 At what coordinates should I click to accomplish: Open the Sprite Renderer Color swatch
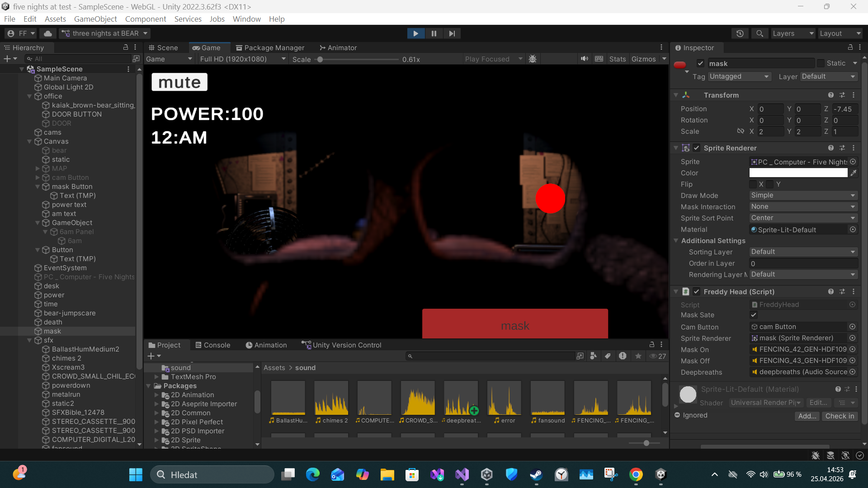coord(798,173)
